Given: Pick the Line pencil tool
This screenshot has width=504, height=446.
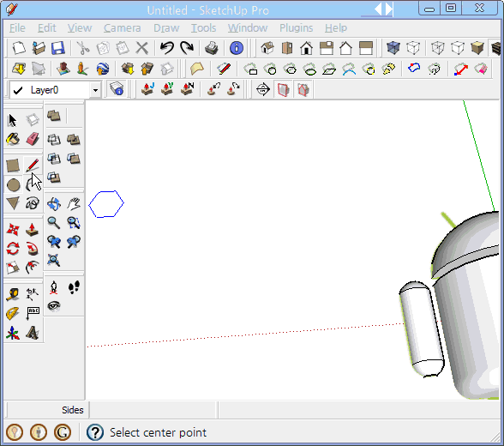Looking at the screenshot, I should pyautogui.click(x=33, y=166).
